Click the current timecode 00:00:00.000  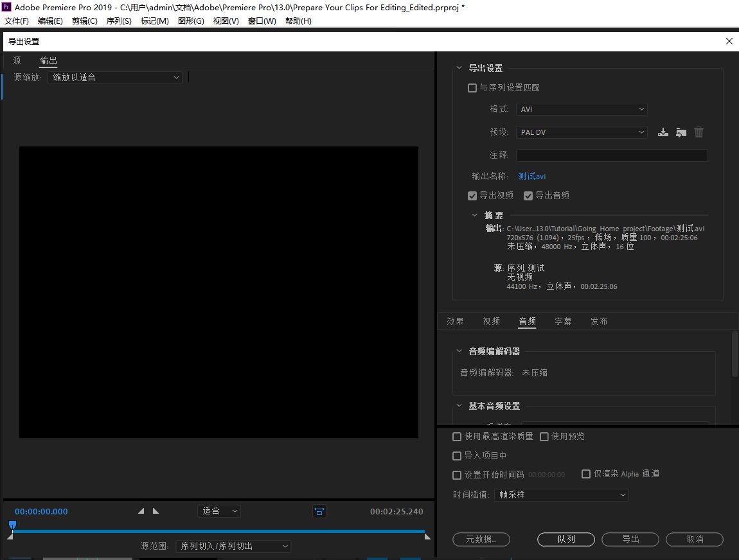point(41,511)
